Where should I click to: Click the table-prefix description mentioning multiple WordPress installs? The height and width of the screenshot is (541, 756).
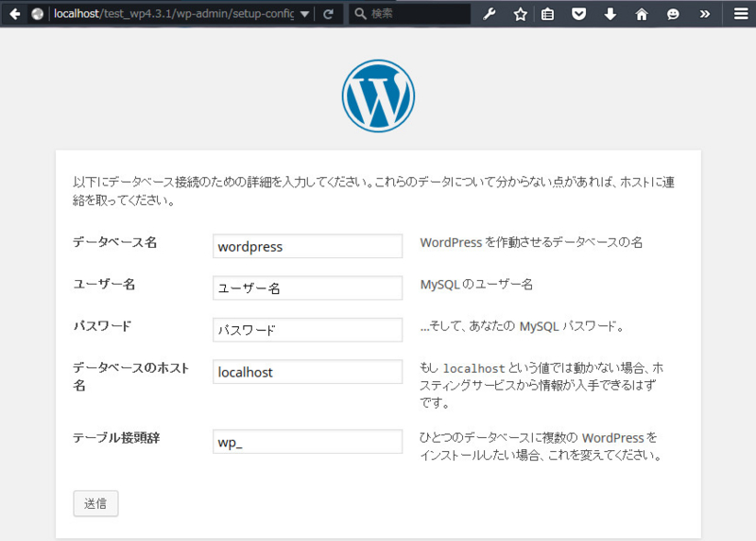click(541, 446)
